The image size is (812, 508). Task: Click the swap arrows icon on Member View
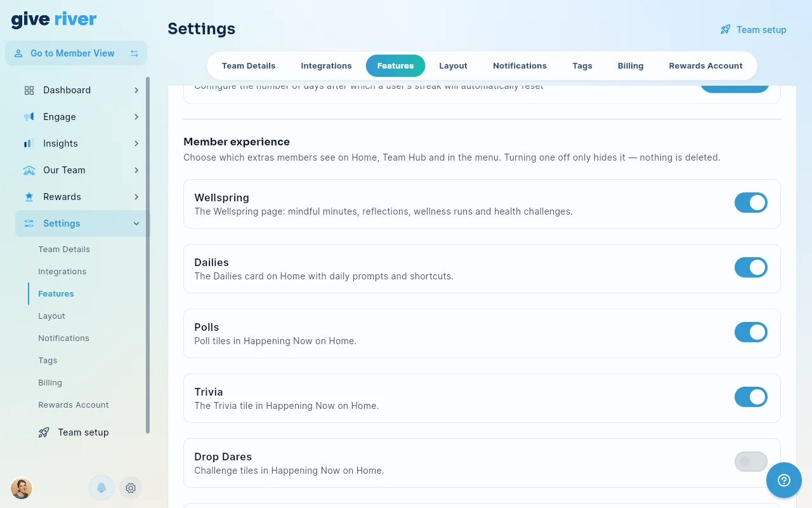134,53
